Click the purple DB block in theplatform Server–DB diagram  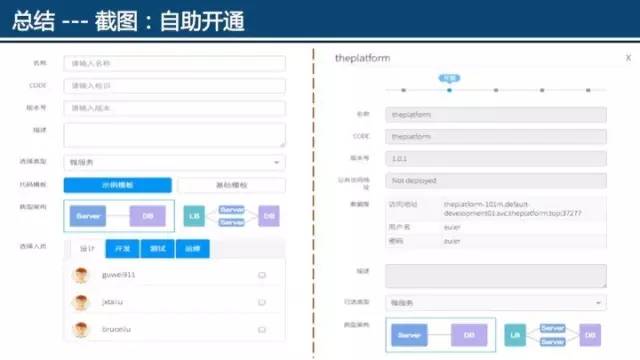(469, 335)
